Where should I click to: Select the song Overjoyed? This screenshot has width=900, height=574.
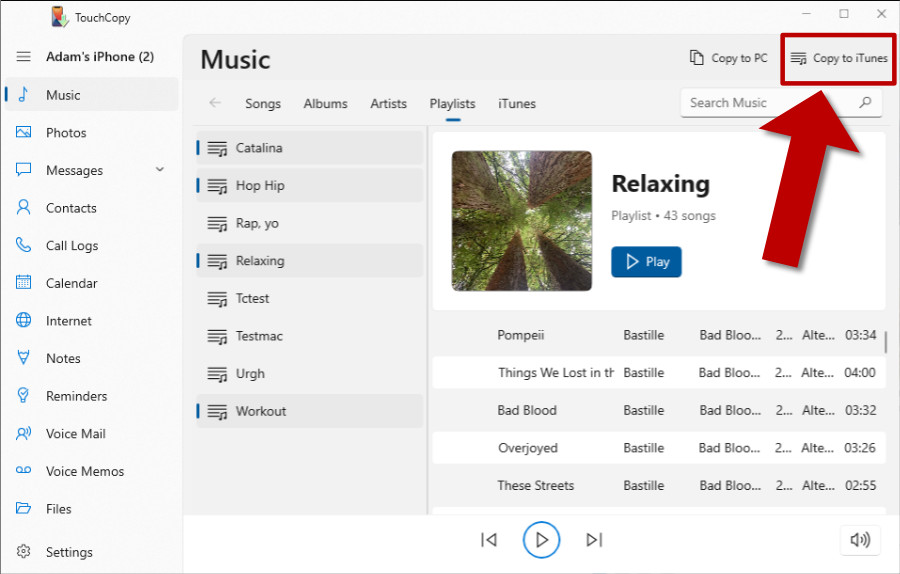tap(658, 448)
